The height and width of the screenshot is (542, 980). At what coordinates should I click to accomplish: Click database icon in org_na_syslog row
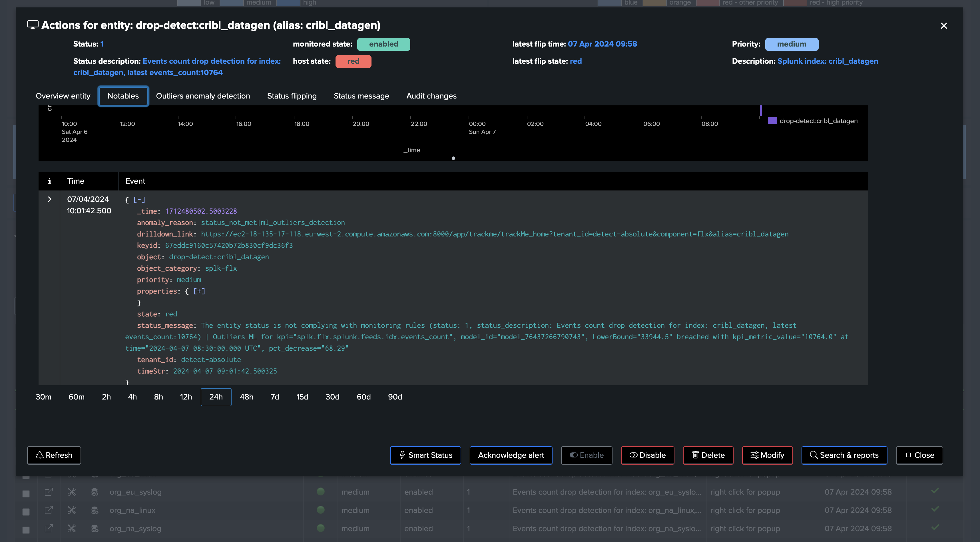[x=95, y=528]
